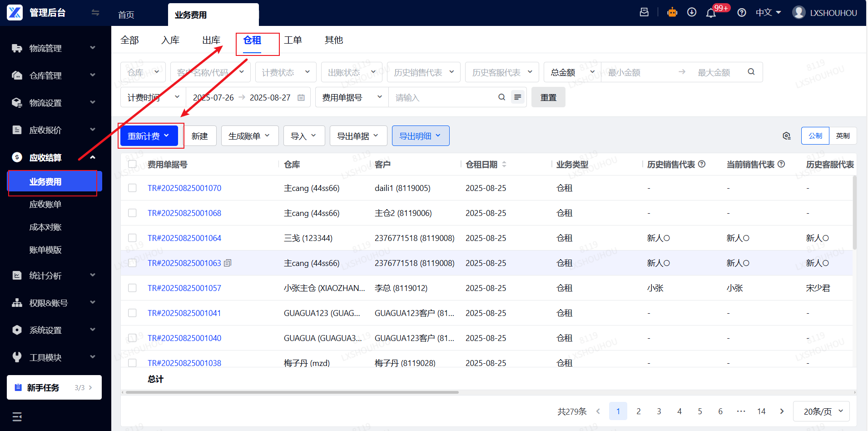Click copy icon beside TR#20250825001063

(228, 263)
